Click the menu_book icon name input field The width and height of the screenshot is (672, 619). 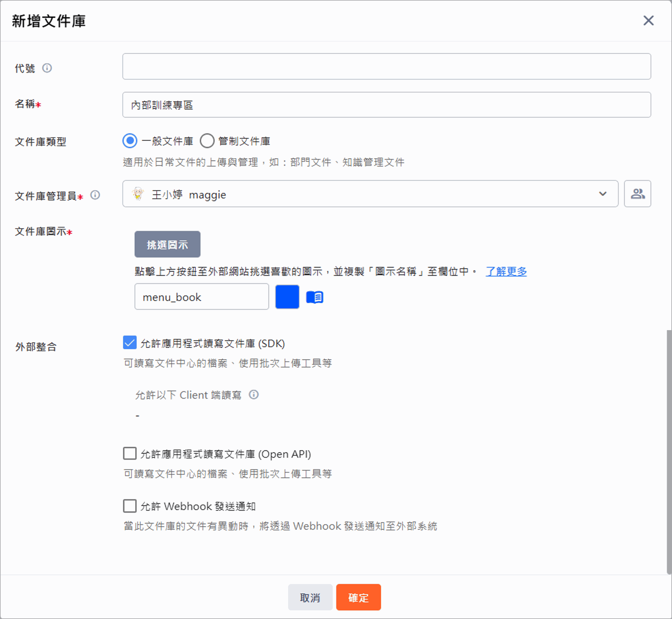click(201, 297)
